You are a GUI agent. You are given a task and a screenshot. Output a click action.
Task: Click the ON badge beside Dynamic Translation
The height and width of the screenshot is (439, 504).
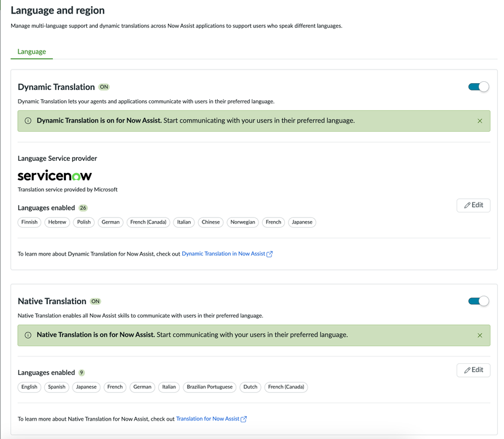coord(104,87)
